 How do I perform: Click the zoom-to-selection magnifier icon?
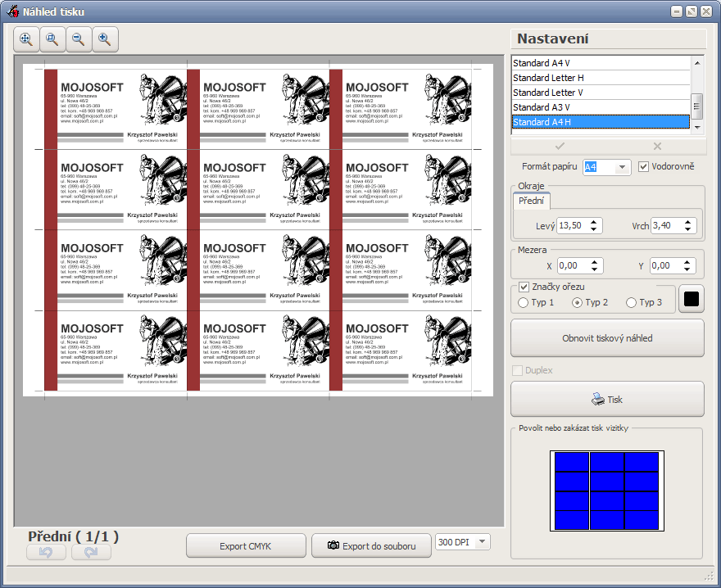pos(52,39)
